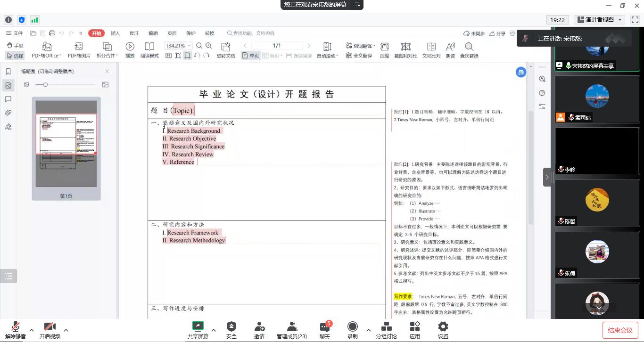Open 邀请 invite participants
Viewport: 644px width, 342px height.
point(259,330)
